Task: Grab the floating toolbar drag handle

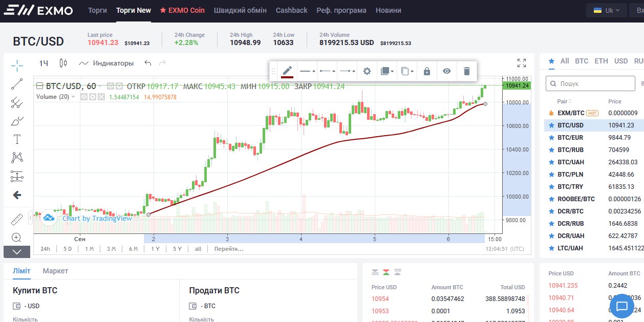Action: coord(273,71)
